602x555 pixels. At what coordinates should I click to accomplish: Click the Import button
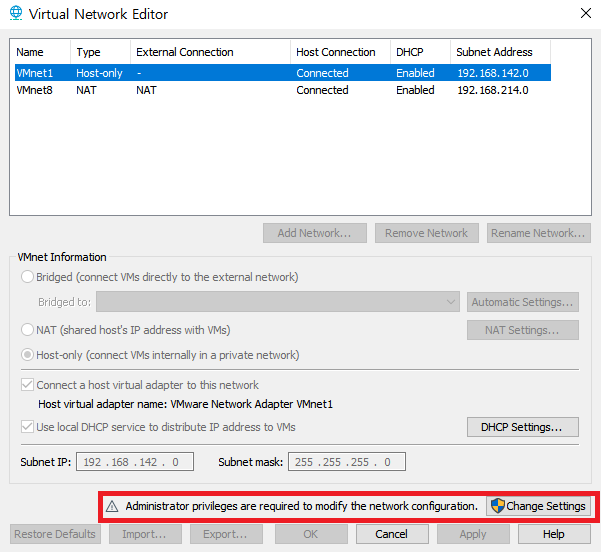(x=145, y=534)
